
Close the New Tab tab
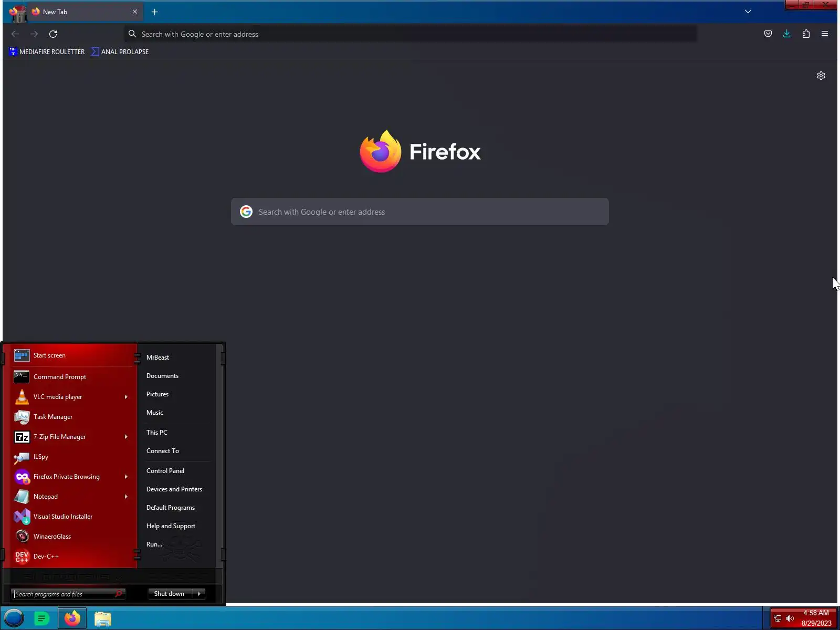point(135,12)
